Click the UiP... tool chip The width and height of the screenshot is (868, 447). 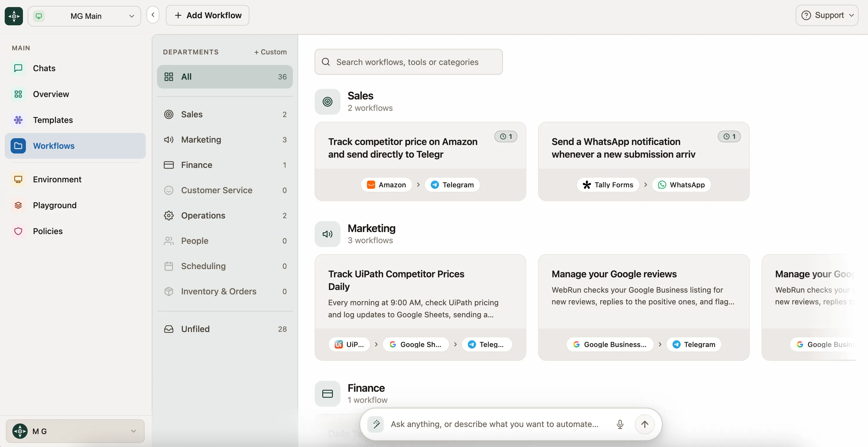(x=349, y=345)
